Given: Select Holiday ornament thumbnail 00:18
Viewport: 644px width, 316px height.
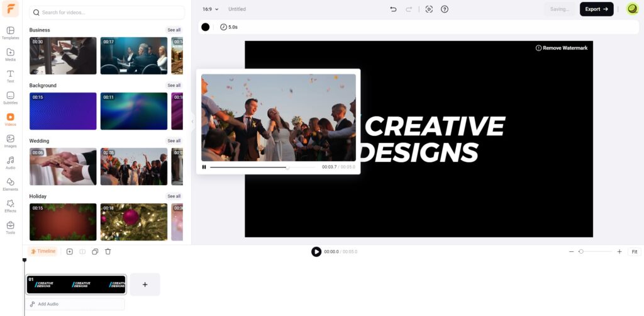Looking at the screenshot, I should (x=134, y=222).
